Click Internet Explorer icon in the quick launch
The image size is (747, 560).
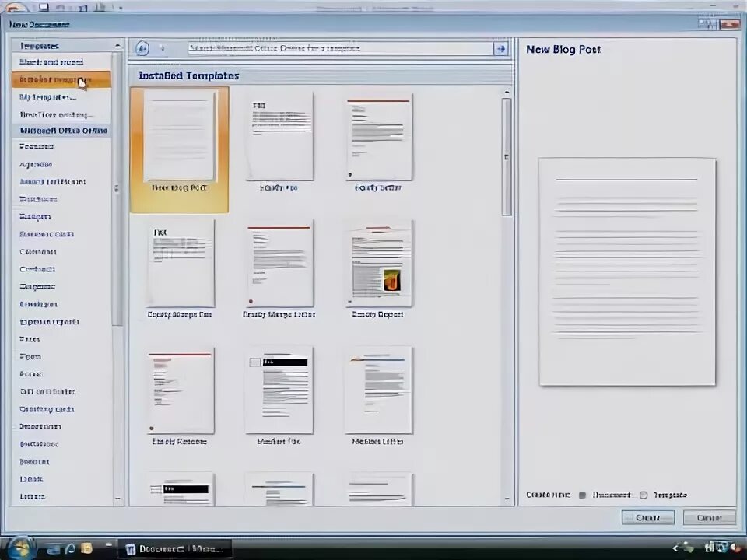click(70, 548)
